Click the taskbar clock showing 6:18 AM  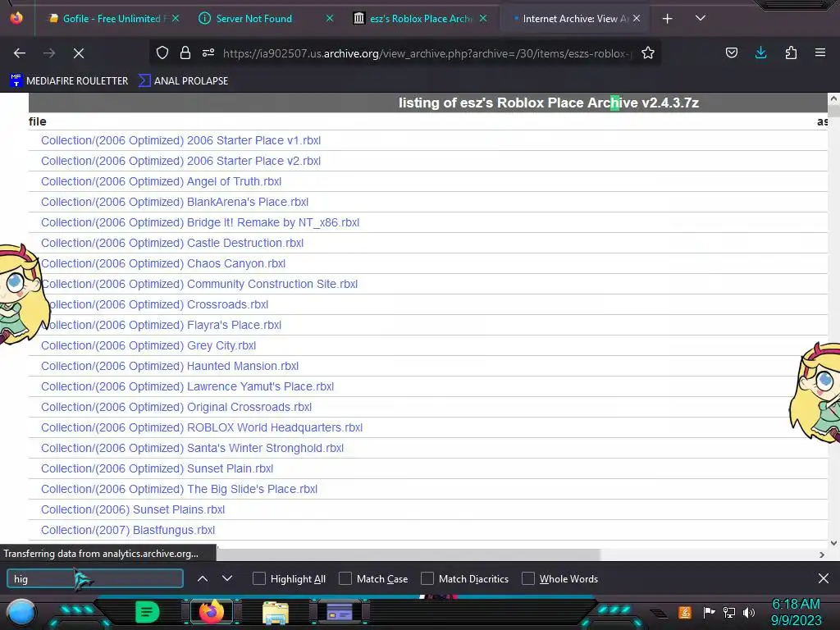[x=796, y=612]
